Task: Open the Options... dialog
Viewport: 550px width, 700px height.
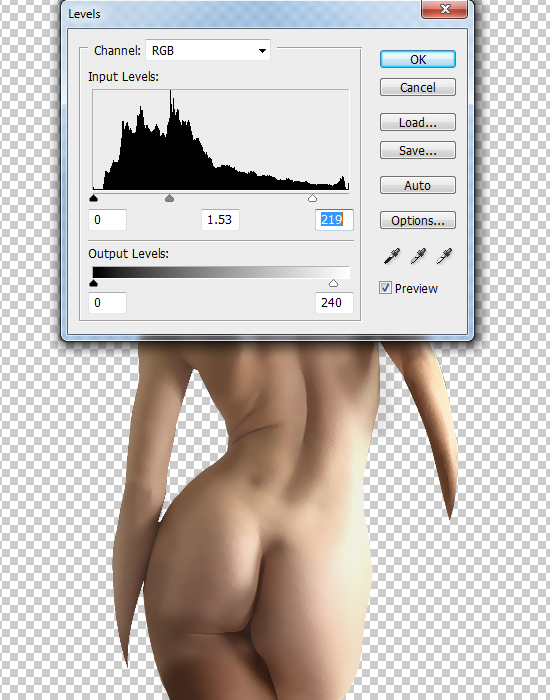Action: pyautogui.click(x=418, y=220)
